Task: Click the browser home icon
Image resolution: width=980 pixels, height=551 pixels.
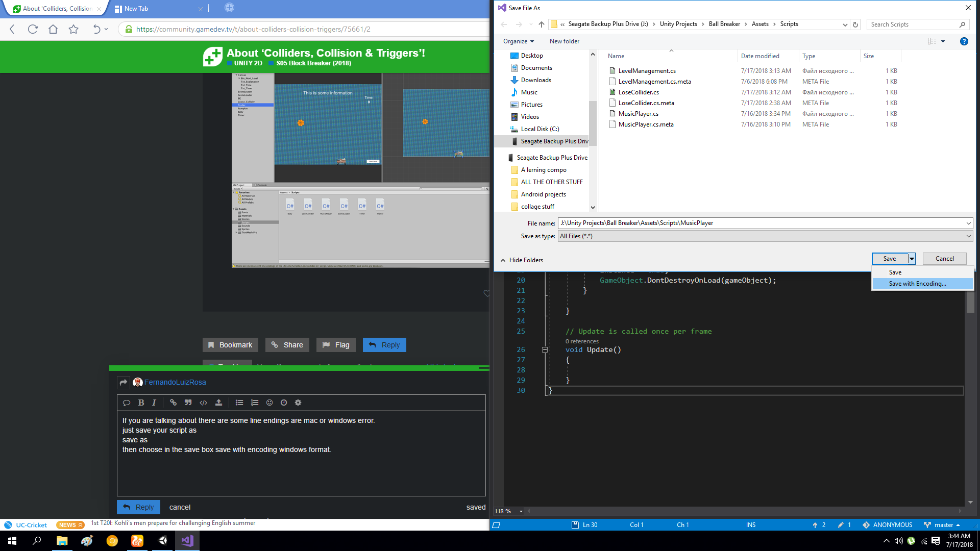Action: (x=53, y=29)
